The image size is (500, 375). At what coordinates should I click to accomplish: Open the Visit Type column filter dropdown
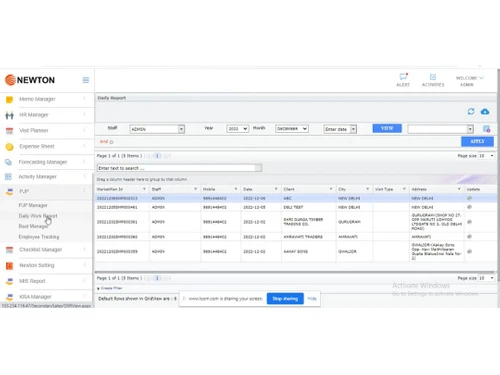pos(404,189)
